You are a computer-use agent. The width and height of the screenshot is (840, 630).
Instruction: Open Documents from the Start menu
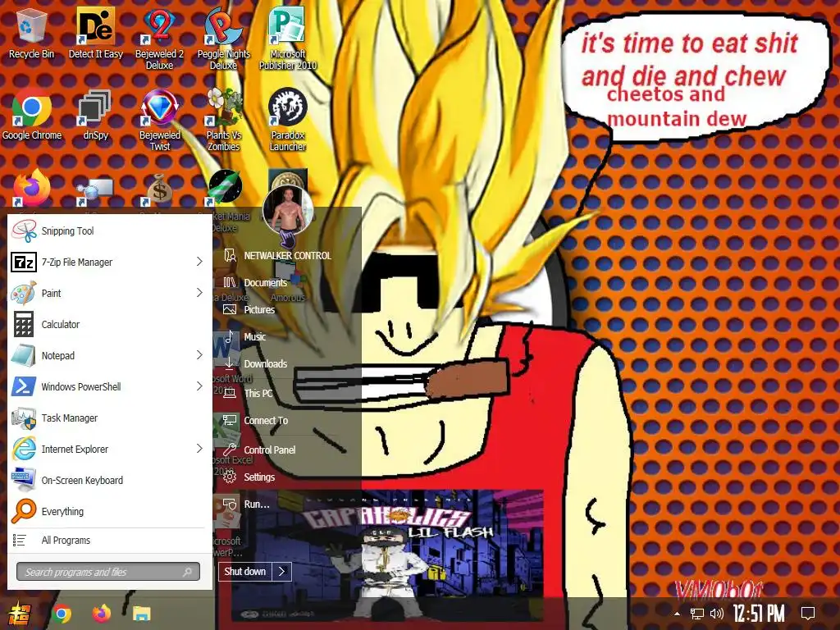265,282
